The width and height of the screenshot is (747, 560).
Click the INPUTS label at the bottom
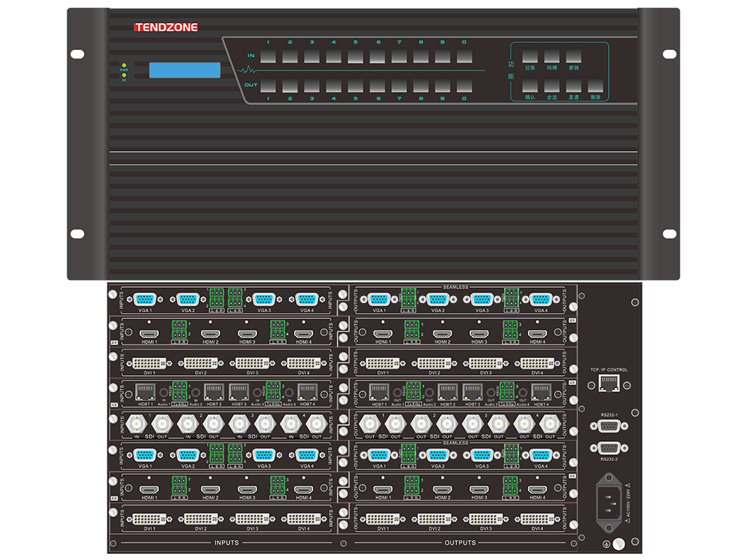pyautogui.click(x=225, y=543)
